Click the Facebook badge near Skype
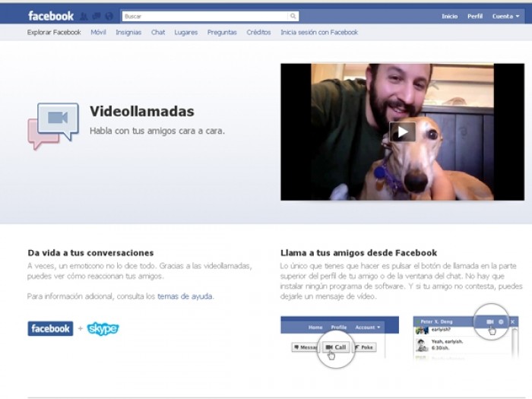 point(50,328)
